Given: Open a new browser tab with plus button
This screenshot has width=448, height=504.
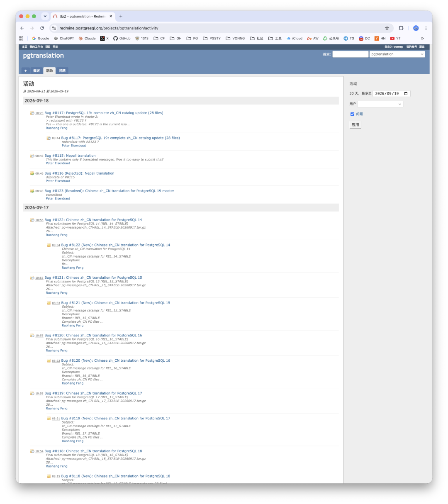Looking at the screenshot, I should point(121,16).
